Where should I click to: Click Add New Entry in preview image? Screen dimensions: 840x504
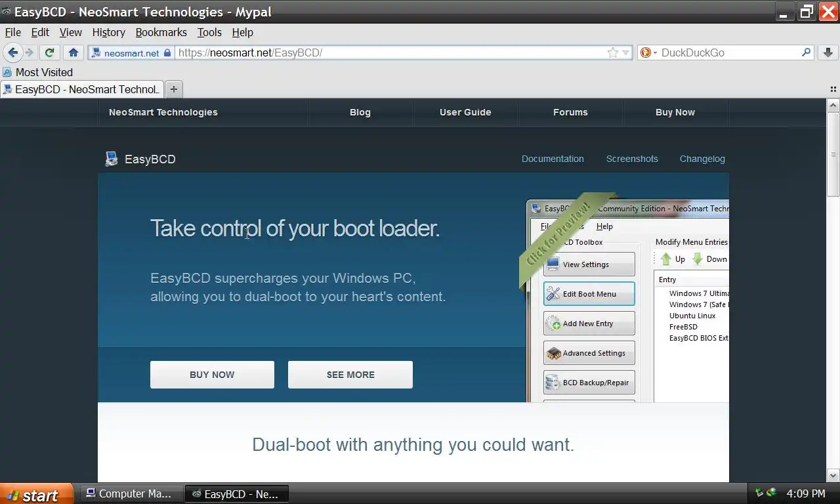tap(589, 324)
